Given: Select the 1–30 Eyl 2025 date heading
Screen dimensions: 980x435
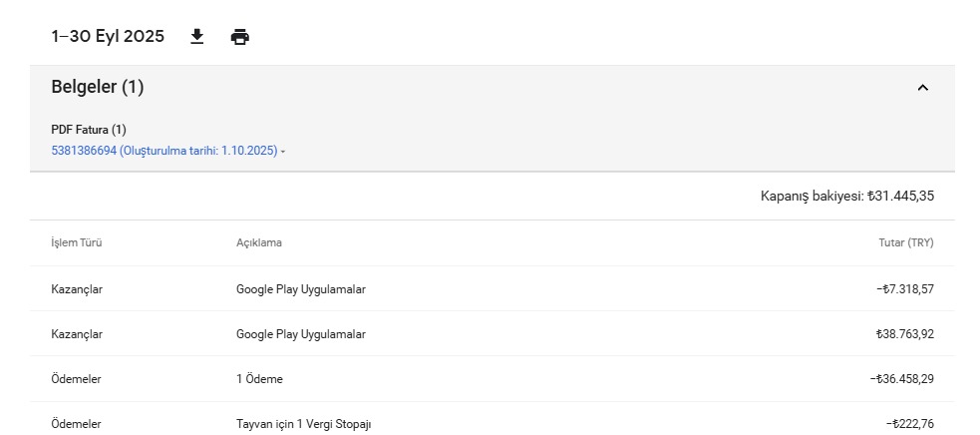Looking at the screenshot, I should [x=108, y=36].
